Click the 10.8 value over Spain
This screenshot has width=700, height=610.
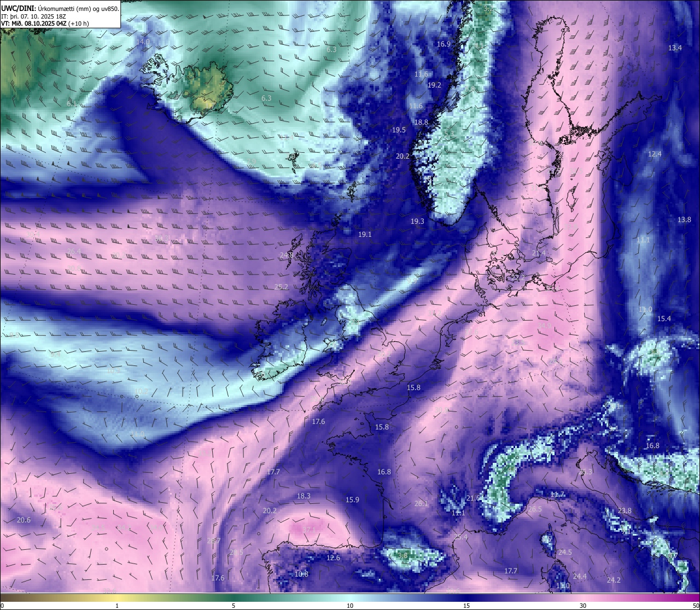tap(301, 574)
